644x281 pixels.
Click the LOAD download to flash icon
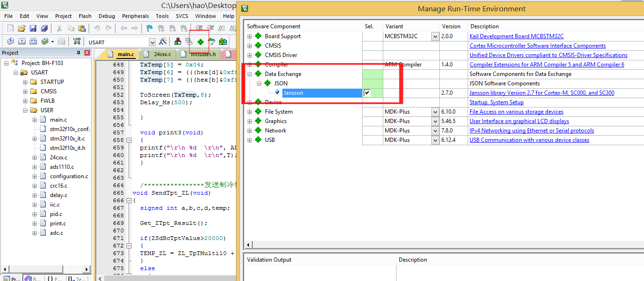tap(77, 41)
